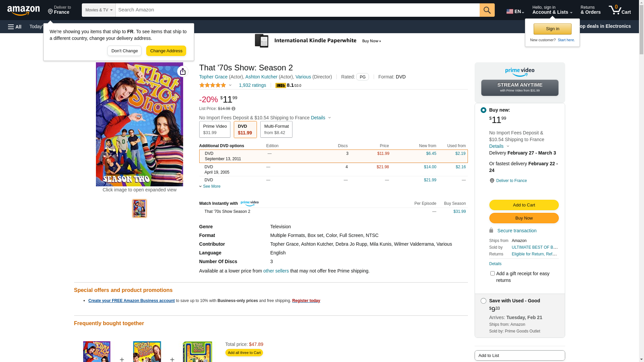
Task: Click the Season Two cover thumbnail
Action: coord(140,208)
